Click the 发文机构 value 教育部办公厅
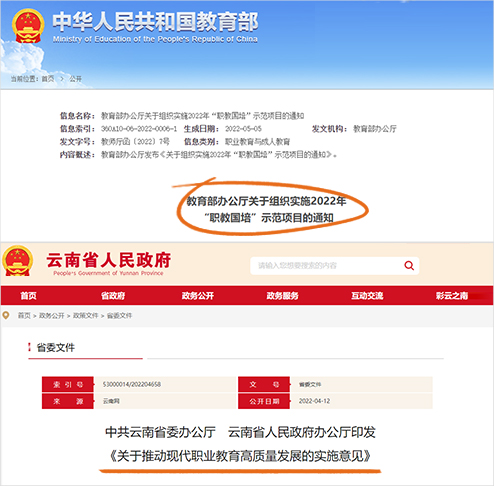The image size is (494, 486). pos(375,129)
